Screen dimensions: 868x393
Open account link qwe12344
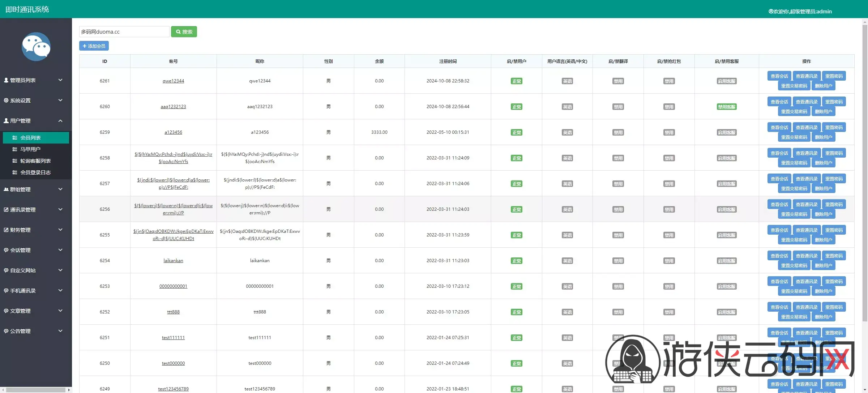(x=173, y=81)
